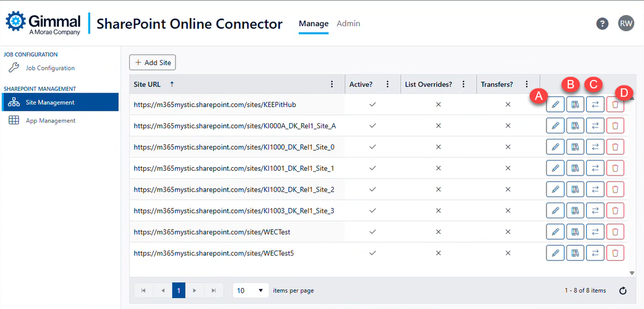
Task: Delete the WECTest site with trash icon
Action: click(615, 231)
